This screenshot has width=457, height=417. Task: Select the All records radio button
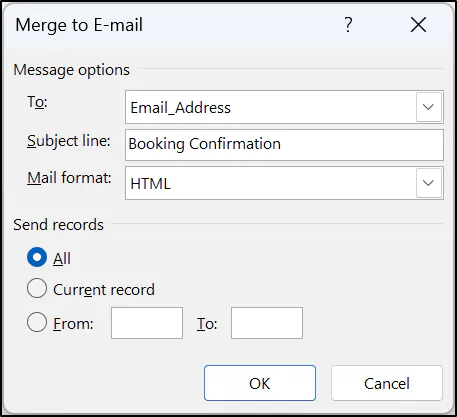coord(37,257)
